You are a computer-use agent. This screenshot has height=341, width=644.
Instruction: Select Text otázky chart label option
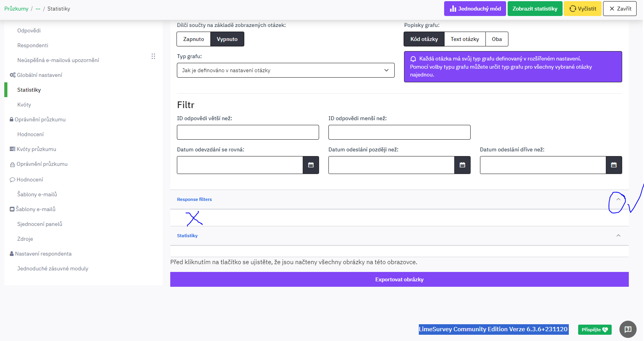[x=464, y=39]
